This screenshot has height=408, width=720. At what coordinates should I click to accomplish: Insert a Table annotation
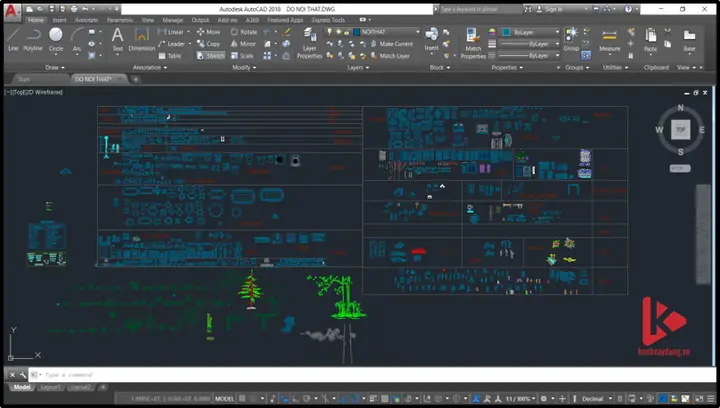(x=170, y=56)
